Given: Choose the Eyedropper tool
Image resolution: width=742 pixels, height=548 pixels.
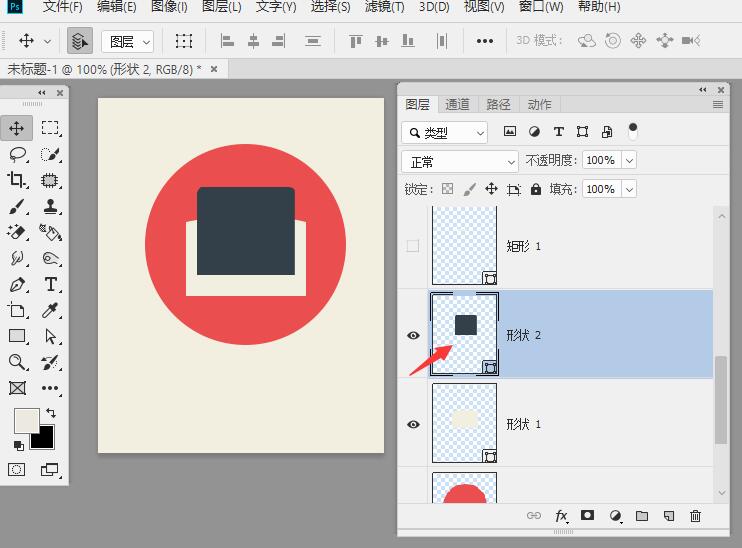Looking at the screenshot, I should coord(50,311).
